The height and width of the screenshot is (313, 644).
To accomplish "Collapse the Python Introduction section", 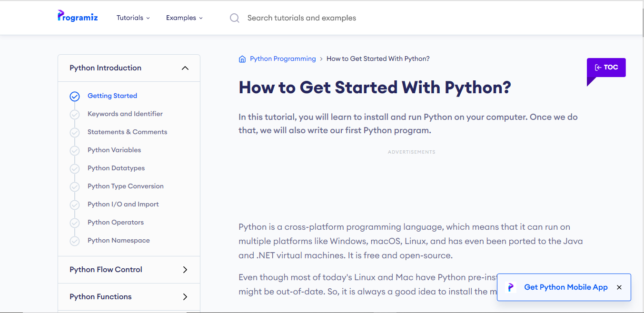I will click(185, 68).
